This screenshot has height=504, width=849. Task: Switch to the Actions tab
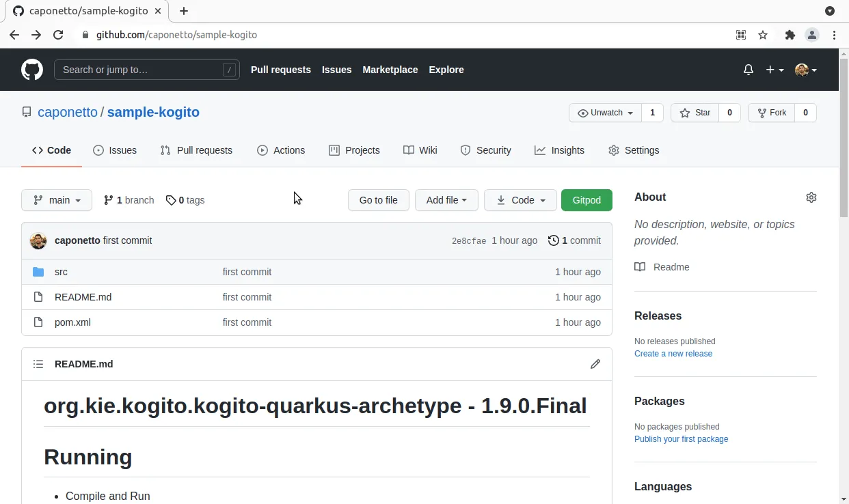[281, 150]
